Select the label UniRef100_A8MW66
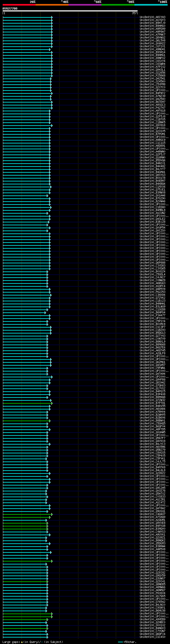This screenshot has height=644, width=170. click(x=152, y=587)
